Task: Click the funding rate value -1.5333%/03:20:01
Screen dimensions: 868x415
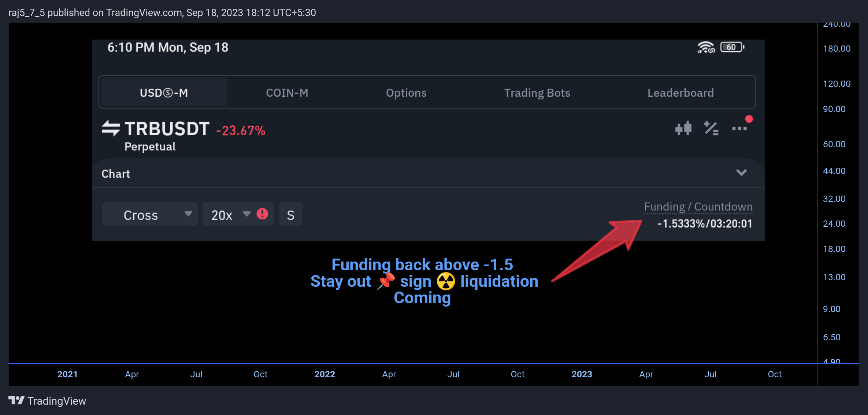Action: [705, 223]
